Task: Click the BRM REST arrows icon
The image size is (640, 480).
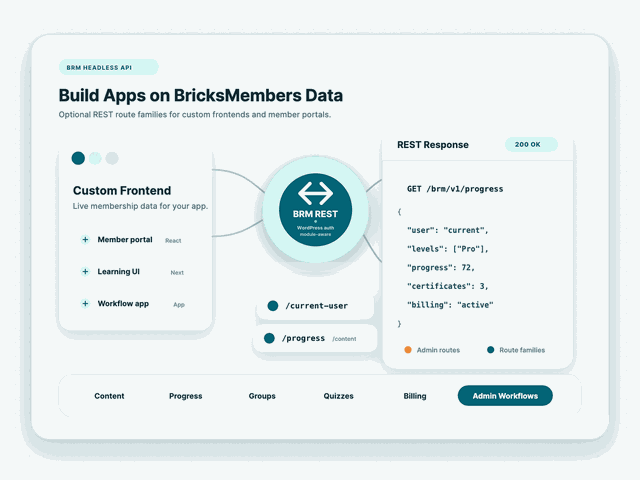Action: [315, 193]
